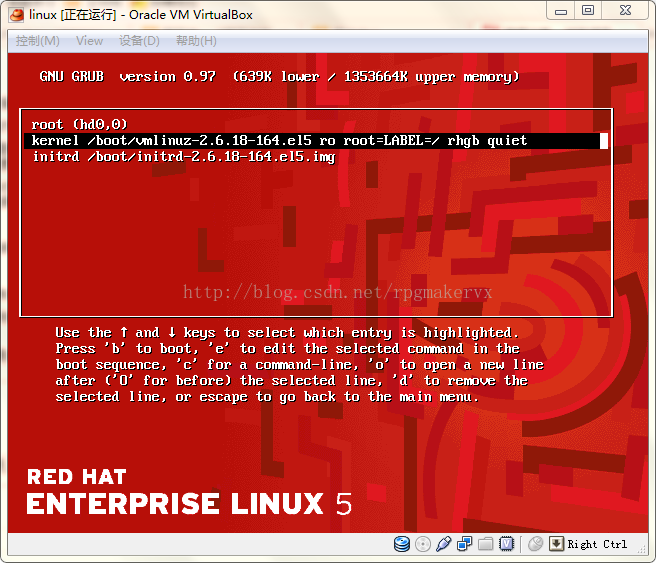
Task: Open the 设备(D) devices menu
Action: (139, 41)
